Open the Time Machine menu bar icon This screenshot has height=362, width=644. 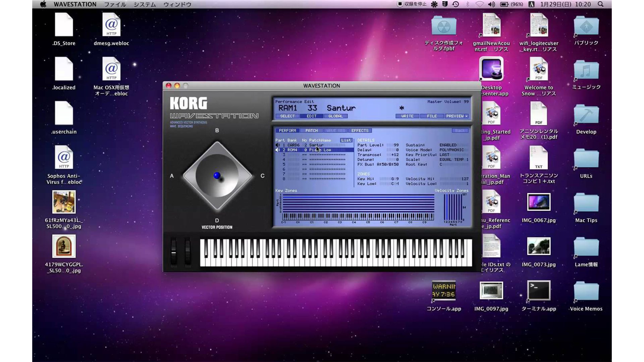[x=455, y=4]
